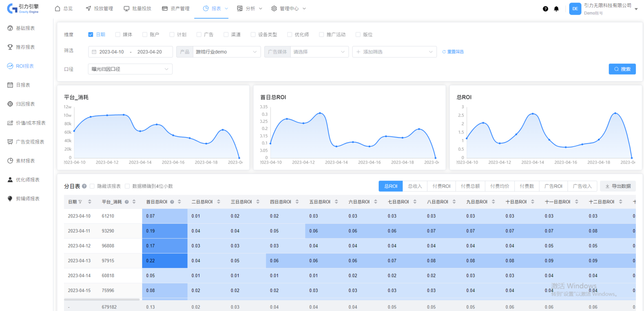This screenshot has height=311, width=644.
Task: Click the 推荐报表 trophy icon
Action: click(x=10, y=47)
